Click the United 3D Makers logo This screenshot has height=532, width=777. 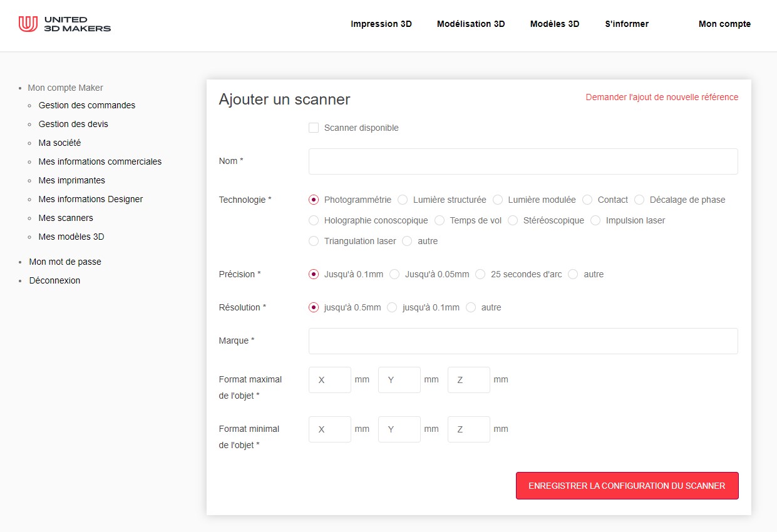coord(64,24)
